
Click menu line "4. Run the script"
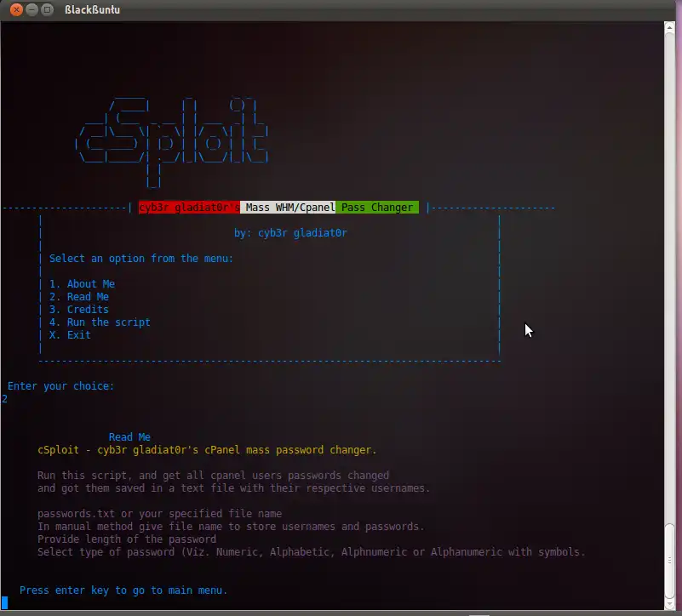100,322
